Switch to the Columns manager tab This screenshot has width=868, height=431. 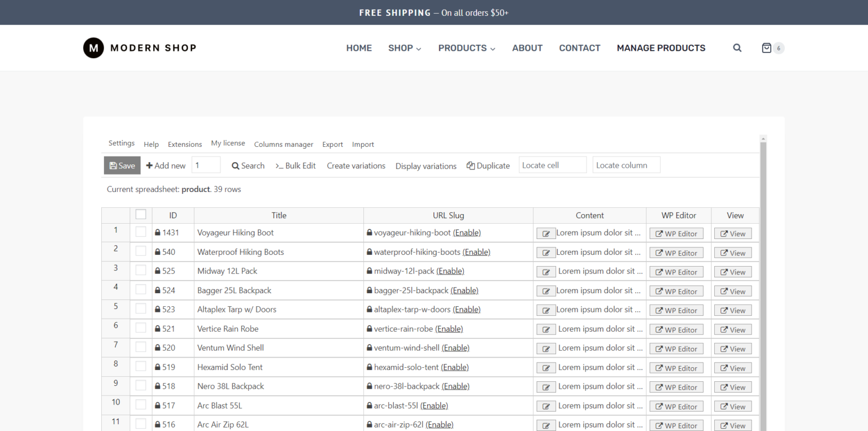click(283, 145)
